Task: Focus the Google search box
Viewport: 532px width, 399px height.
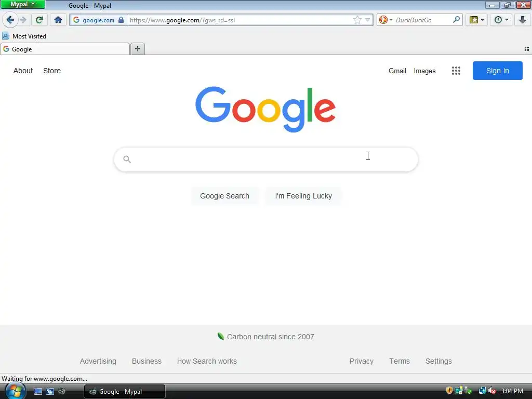Action: (265, 159)
